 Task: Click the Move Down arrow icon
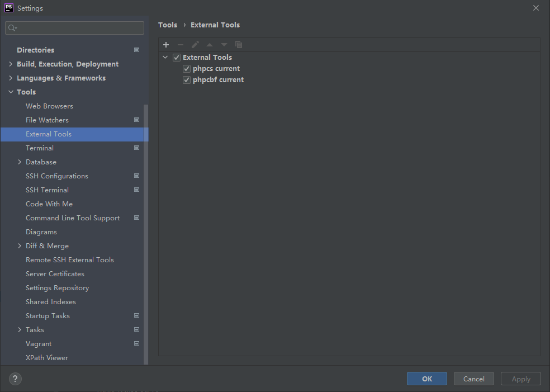click(224, 45)
